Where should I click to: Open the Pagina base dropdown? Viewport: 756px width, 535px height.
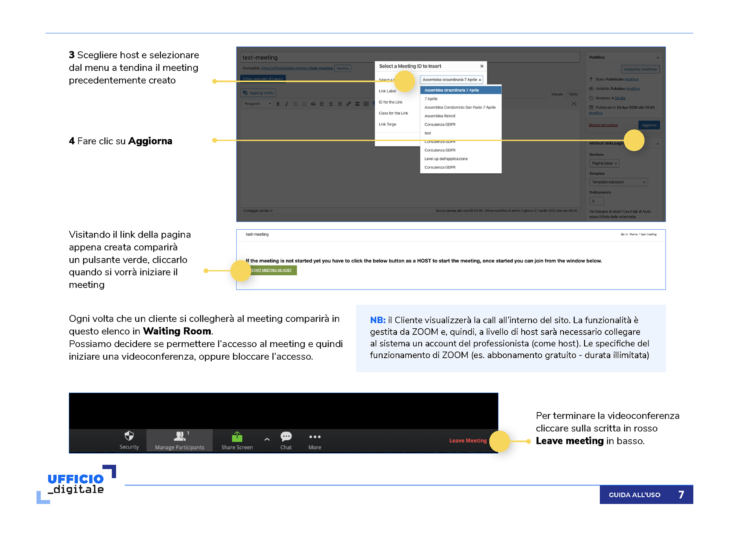pyautogui.click(x=604, y=163)
